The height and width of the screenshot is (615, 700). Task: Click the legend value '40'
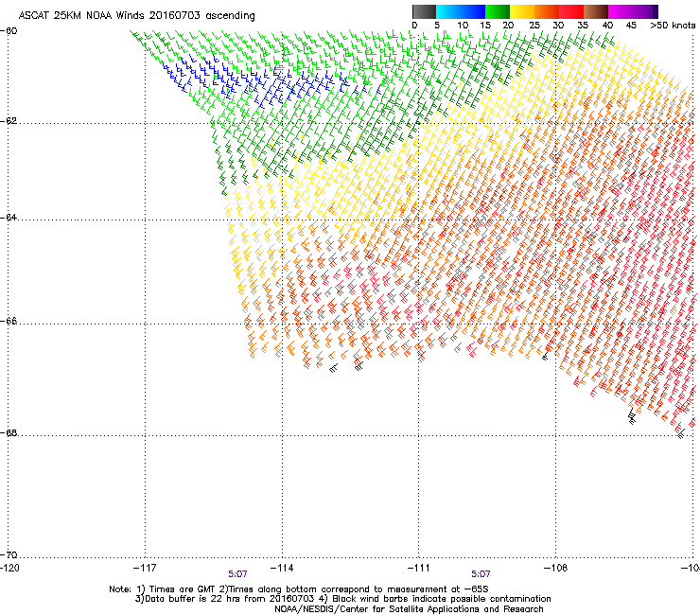click(x=607, y=26)
